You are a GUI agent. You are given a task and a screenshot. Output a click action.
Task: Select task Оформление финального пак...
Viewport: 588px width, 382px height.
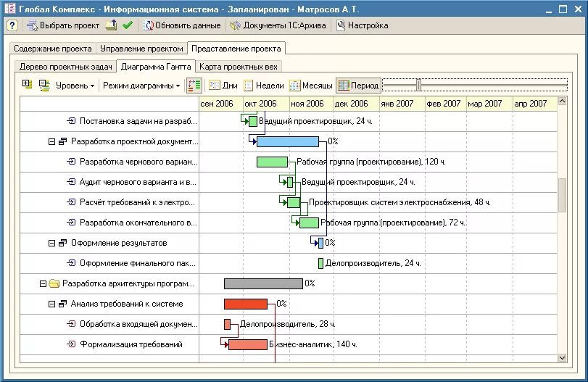coord(137,263)
